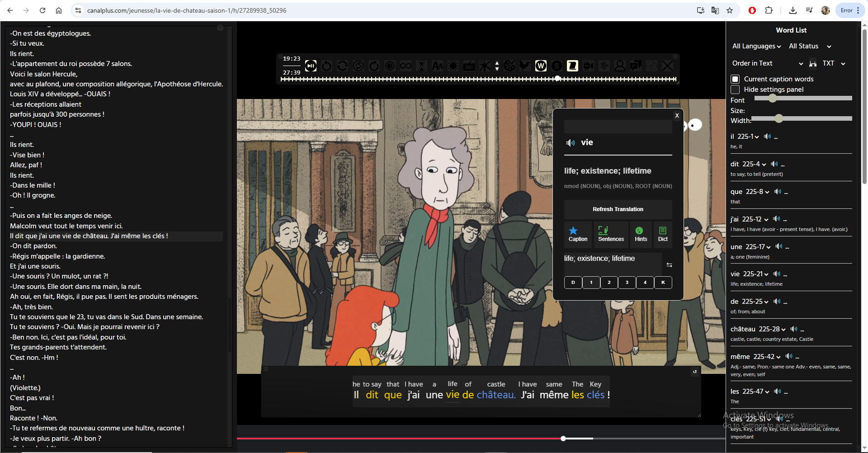The height and width of the screenshot is (453, 868).
Task: Open the Order in Text dropdown
Action: coord(767,63)
